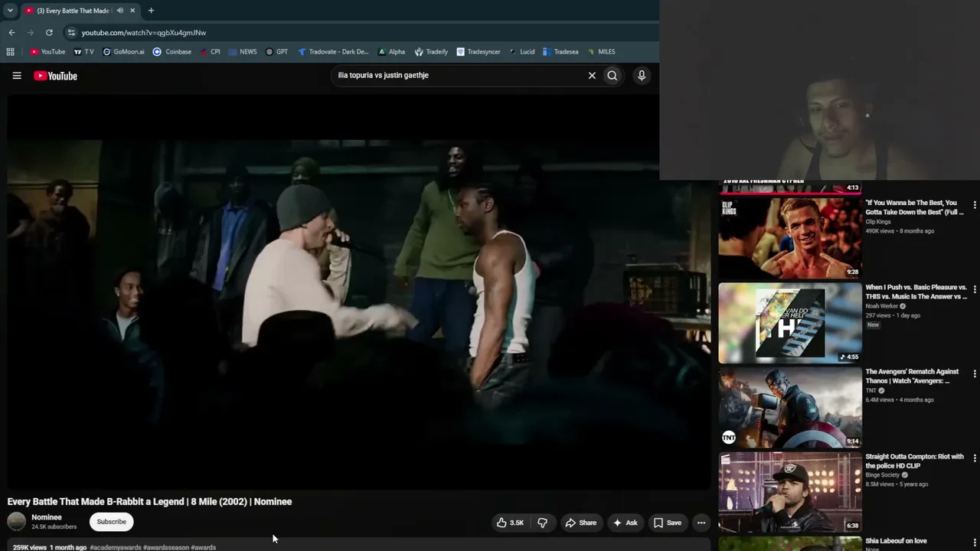Go back using the browser back arrow

coord(11,33)
